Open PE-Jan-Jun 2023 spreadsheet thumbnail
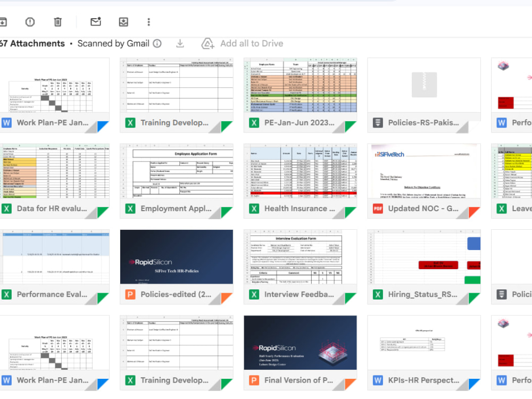Viewport: 532px width, 399px height. tap(300, 85)
